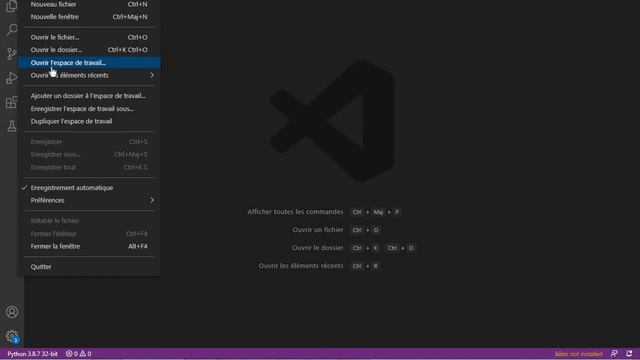Open the Extensions view icon
This screenshot has height=360, width=640.
coord(12,102)
